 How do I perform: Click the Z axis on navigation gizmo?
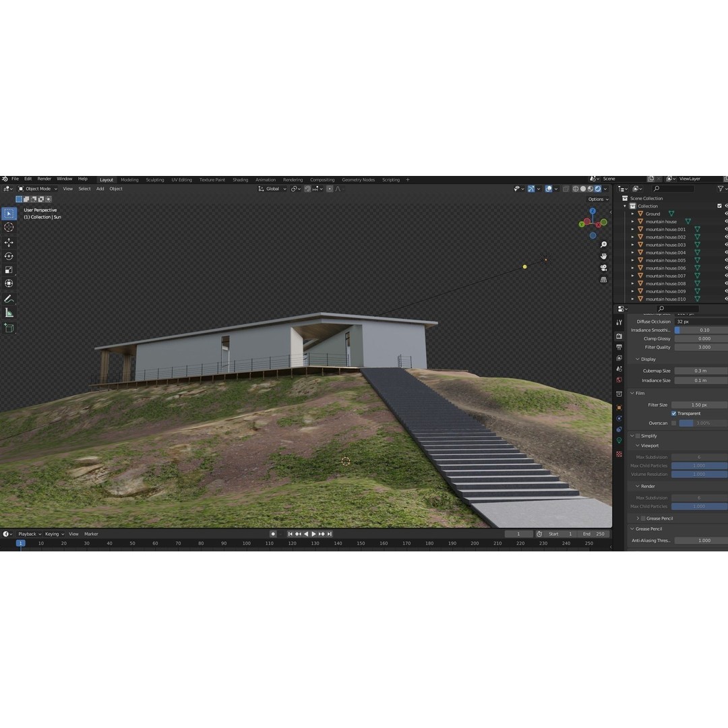593,211
